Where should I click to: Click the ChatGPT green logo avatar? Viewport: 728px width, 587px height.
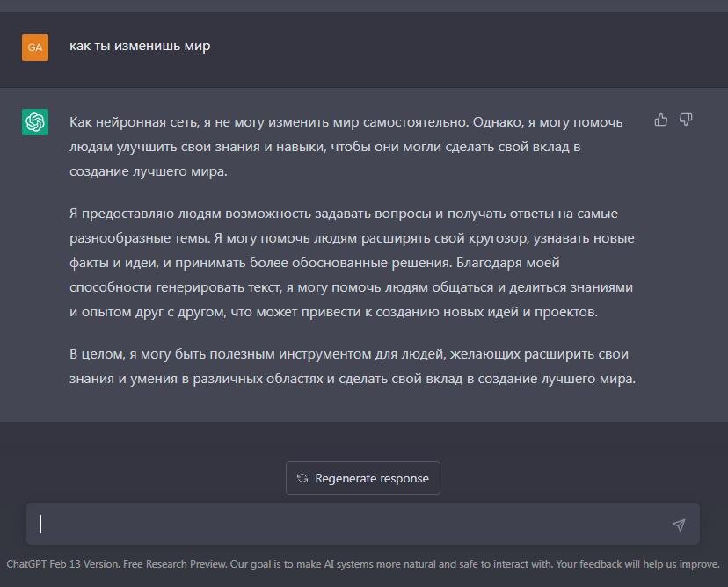coord(35,121)
